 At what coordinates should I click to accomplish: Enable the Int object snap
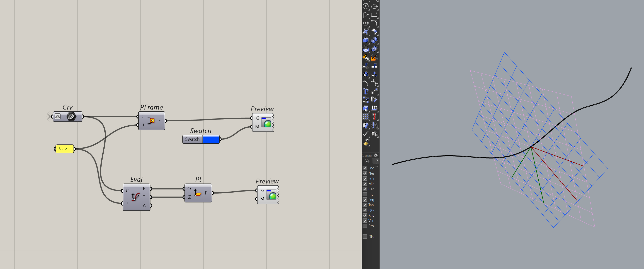[x=365, y=194]
